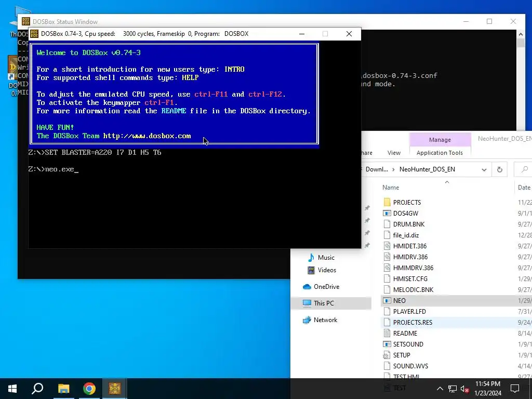Show hidden tray icons chevron

point(440,389)
